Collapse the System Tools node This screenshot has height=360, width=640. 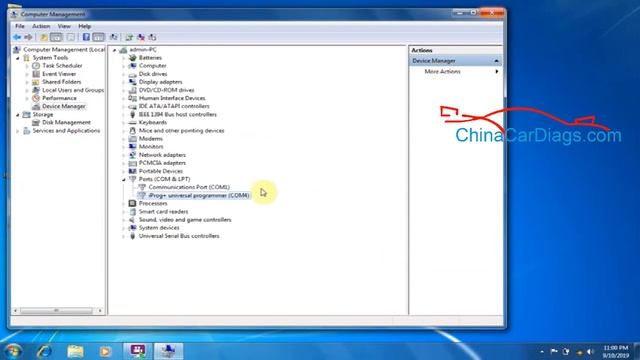tap(18, 58)
